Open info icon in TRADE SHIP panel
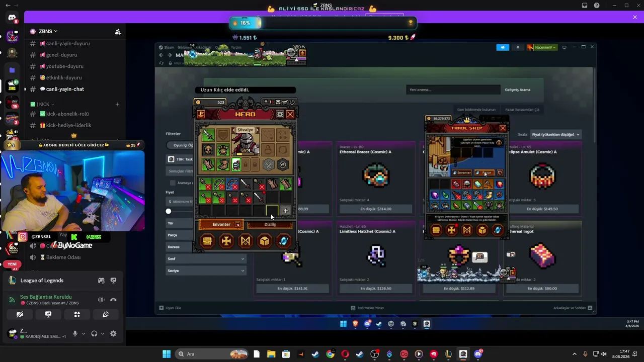Screen dimensions: 644x362 [x=499, y=143]
